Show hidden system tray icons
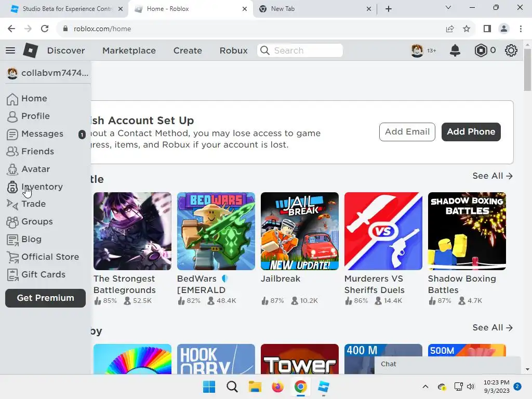 [x=425, y=387]
